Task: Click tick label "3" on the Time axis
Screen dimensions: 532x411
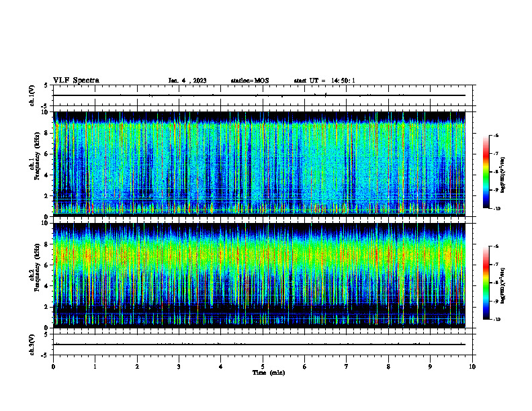Action: click(x=179, y=367)
